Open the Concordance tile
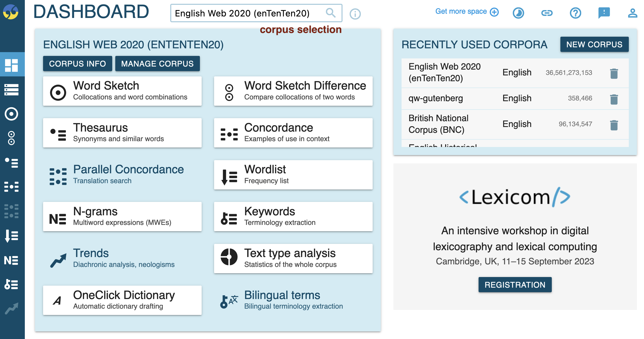Viewport: 644px width, 339px height. pyautogui.click(x=293, y=133)
